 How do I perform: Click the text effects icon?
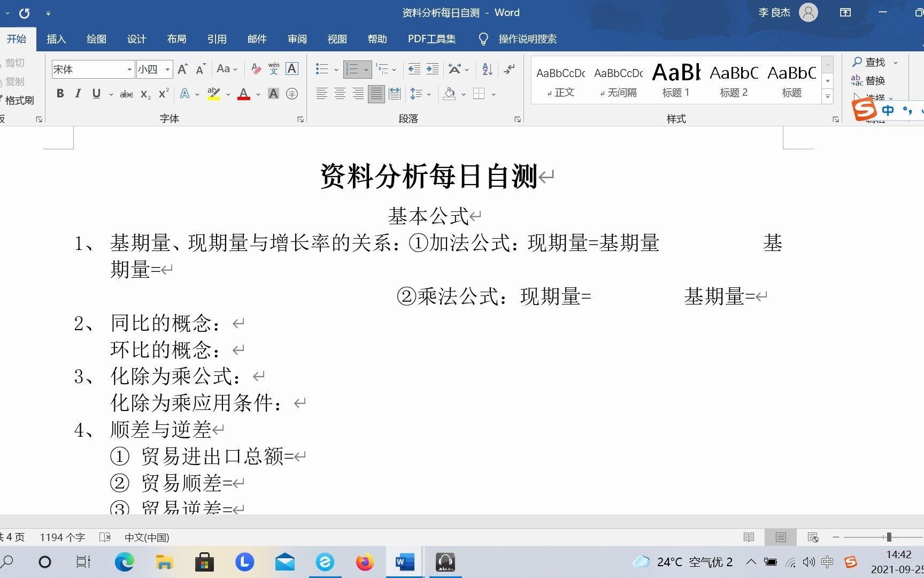pos(184,94)
